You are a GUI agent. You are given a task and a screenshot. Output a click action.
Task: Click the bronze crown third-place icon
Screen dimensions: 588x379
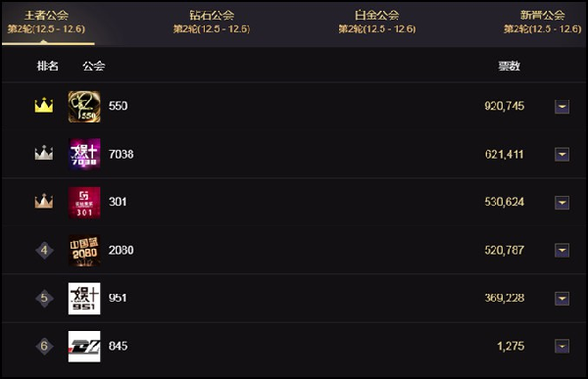pos(44,201)
